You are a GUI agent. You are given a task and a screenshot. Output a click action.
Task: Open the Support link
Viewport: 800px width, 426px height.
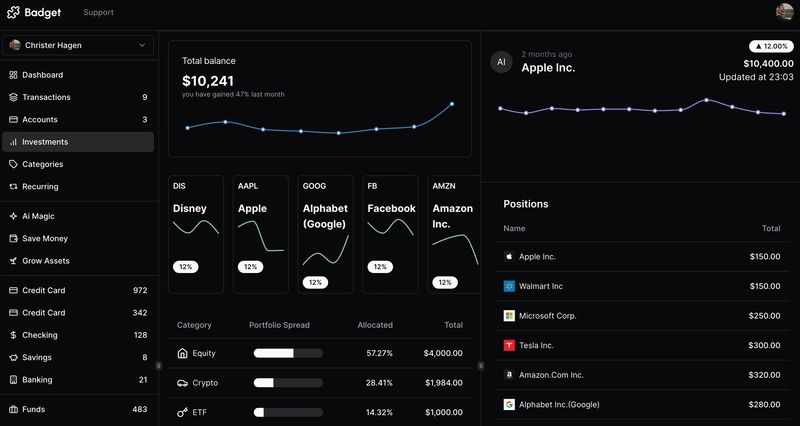(98, 12)
